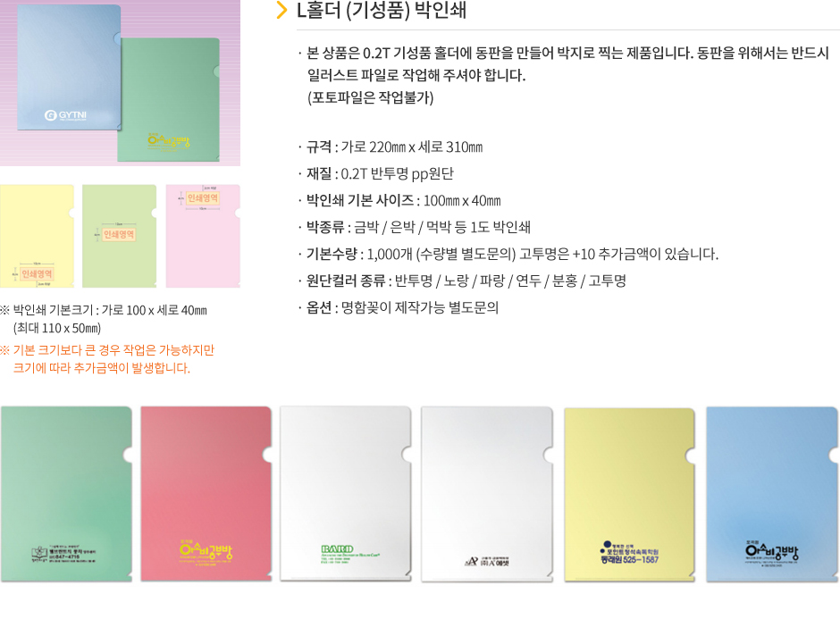840x637 pixels.
Task: Select the green print-area layout thumbnail
Action: tap(120, 236)
